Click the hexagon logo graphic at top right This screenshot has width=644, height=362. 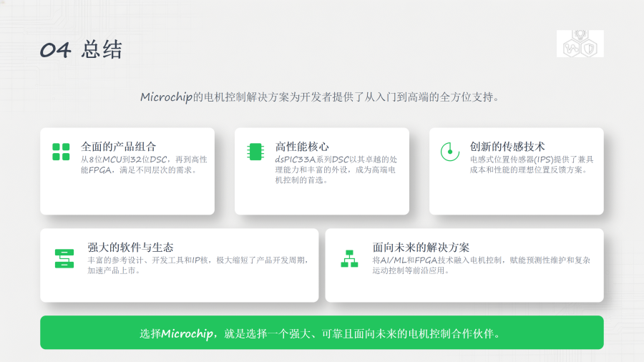point(580,44)
